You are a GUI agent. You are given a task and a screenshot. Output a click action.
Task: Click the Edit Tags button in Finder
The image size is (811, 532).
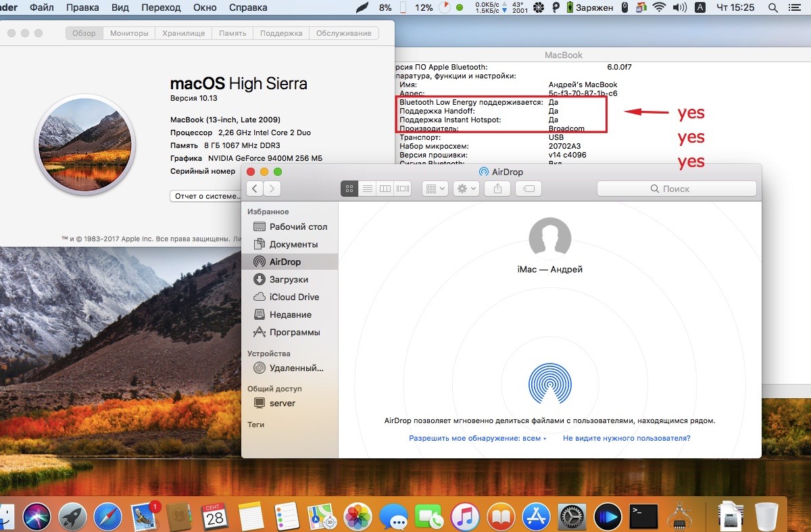[x=529, y=189]
